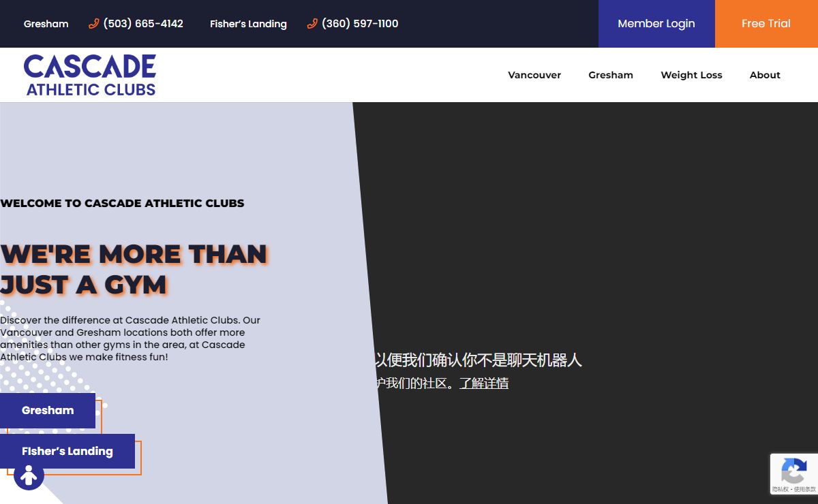Open the About menu item
The image size is (818, 504).
[x=765, y=75]
